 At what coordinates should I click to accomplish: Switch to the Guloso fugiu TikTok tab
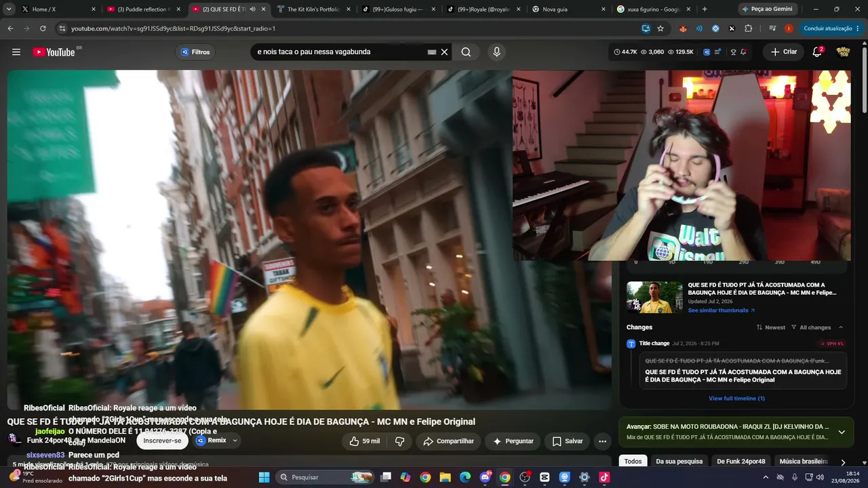coord(399,9)
